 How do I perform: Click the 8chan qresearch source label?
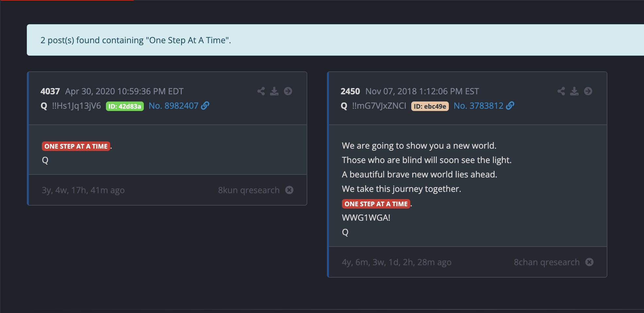click(547, 262)
